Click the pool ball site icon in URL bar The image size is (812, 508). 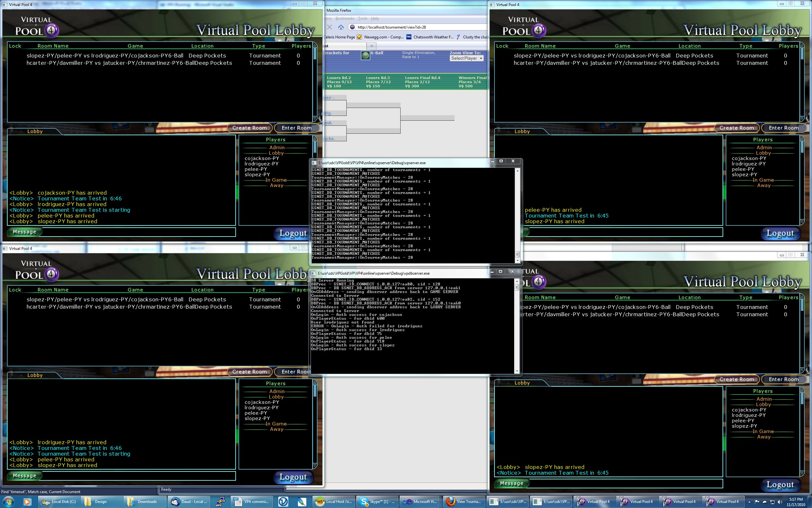point(352,27)
